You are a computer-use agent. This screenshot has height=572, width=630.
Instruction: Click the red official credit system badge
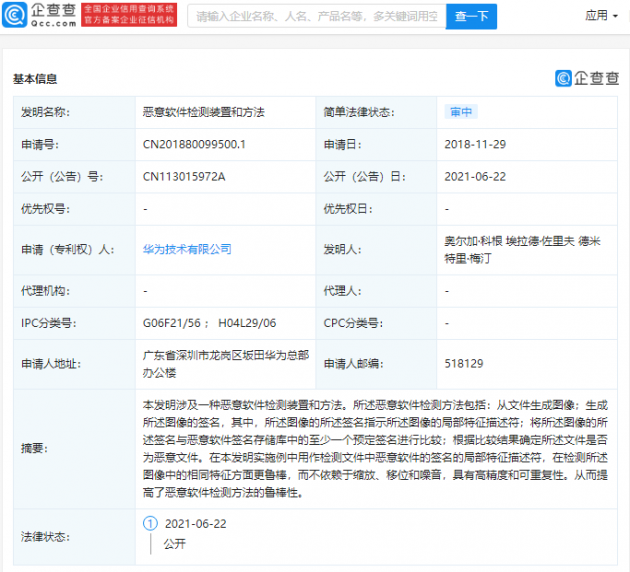[x=126, y=16]
